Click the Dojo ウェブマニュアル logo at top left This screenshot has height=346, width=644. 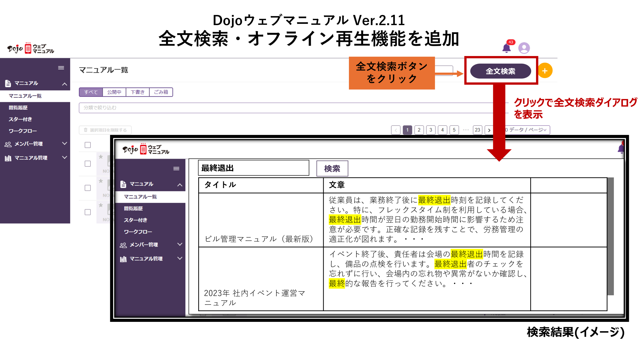(31, 48)
